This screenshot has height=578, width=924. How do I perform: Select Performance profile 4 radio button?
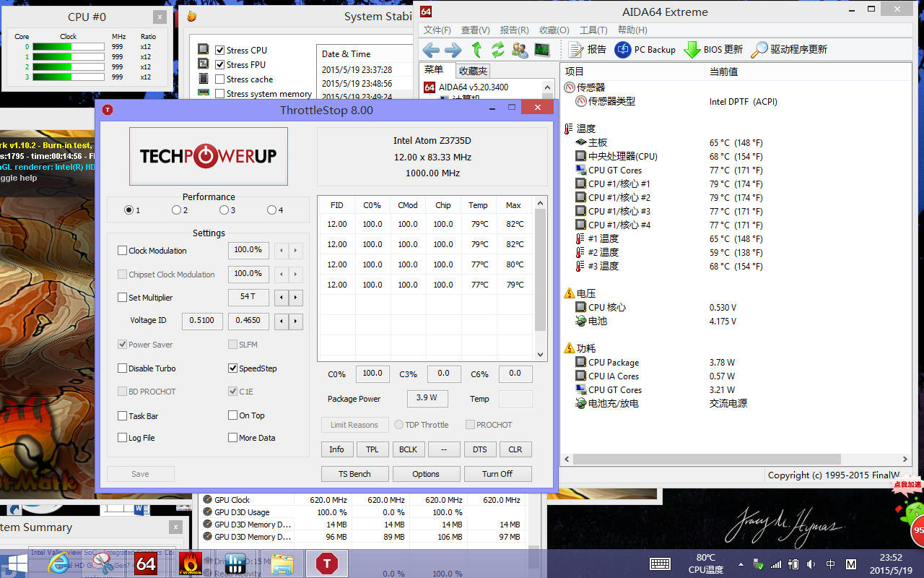(271, 210)
